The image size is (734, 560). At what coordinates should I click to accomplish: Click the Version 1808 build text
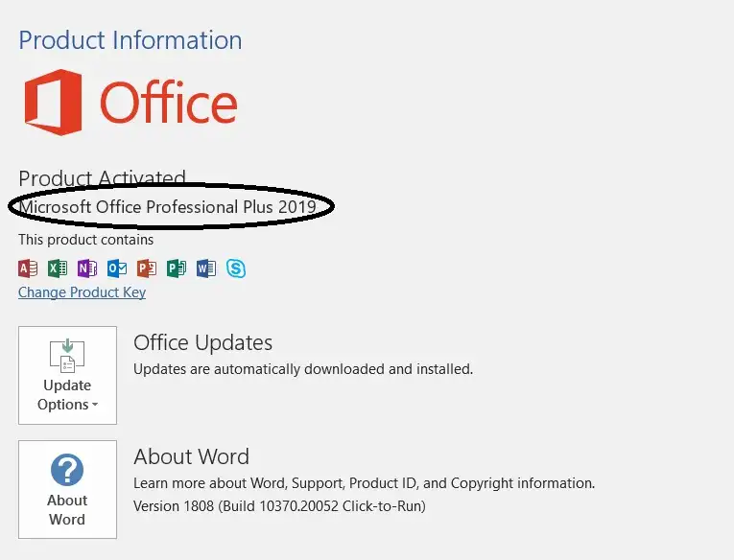point(279,506)
